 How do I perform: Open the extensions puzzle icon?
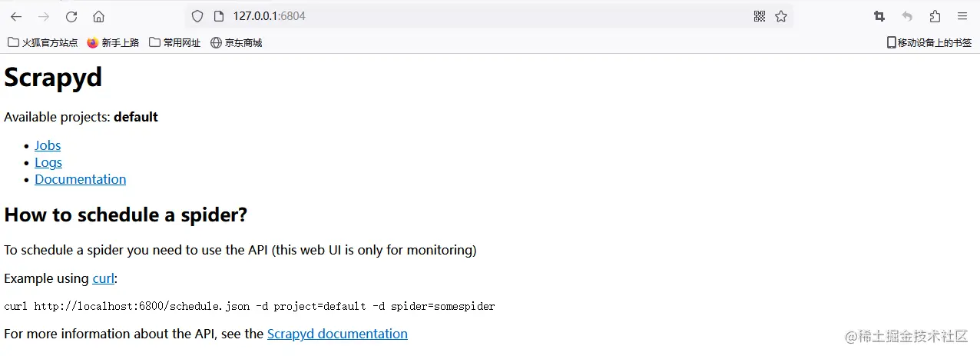935,16
